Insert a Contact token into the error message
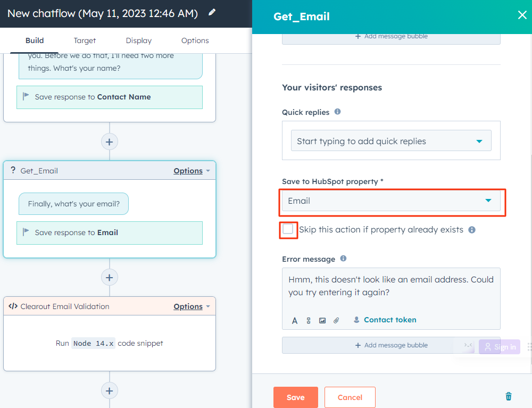532x408 pixels. (384, 320)
